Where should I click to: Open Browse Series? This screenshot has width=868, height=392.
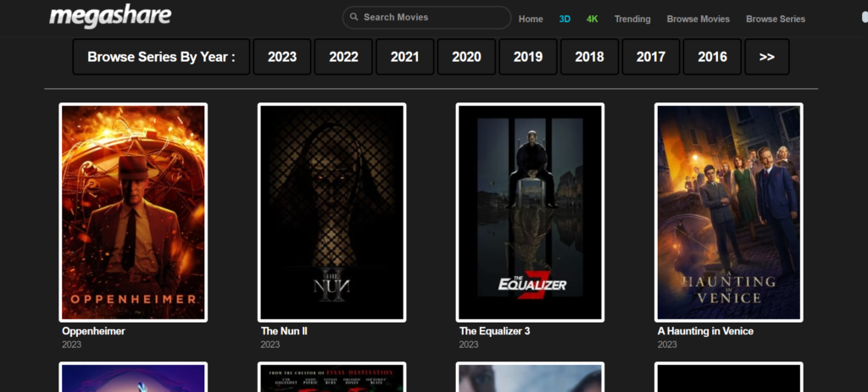click(776, 19)
